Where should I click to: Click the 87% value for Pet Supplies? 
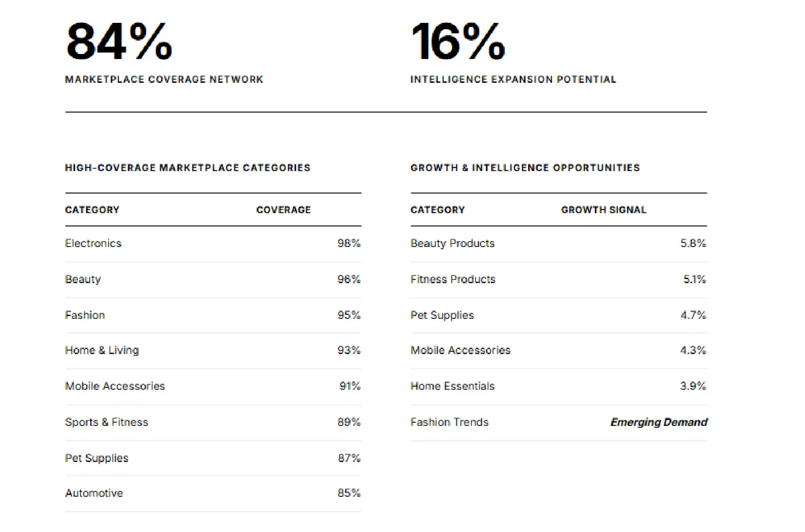349,458
